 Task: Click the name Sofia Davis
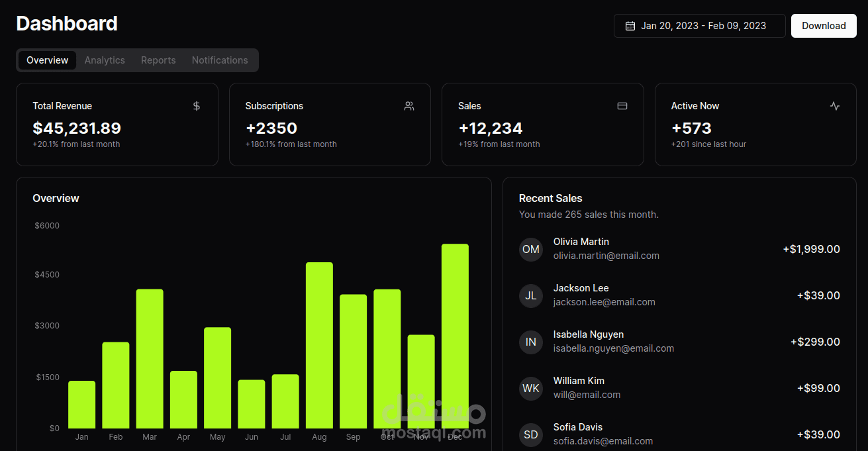(x=578, y=427)
